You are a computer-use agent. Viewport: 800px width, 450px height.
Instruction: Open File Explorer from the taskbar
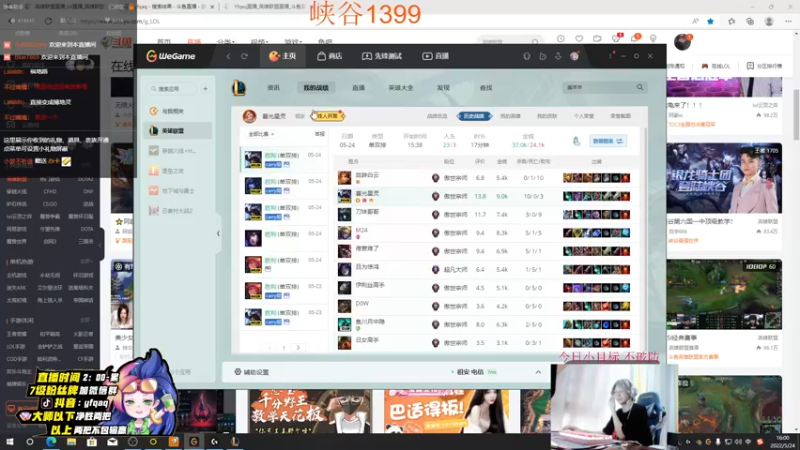[x=71, y=442]
